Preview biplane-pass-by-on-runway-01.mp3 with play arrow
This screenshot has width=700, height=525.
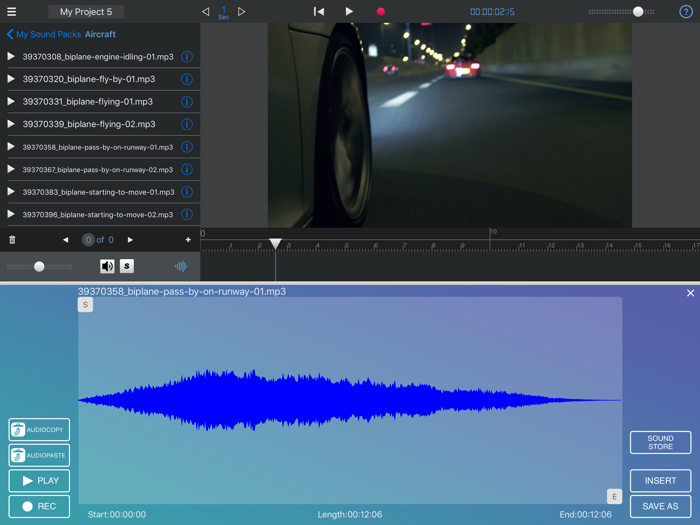tap(11, 146)
